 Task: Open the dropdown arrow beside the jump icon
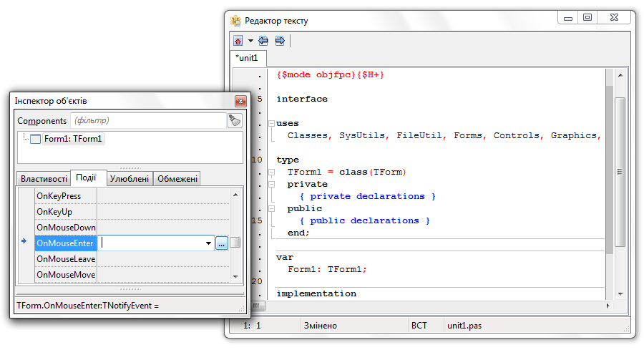(250, 41)
